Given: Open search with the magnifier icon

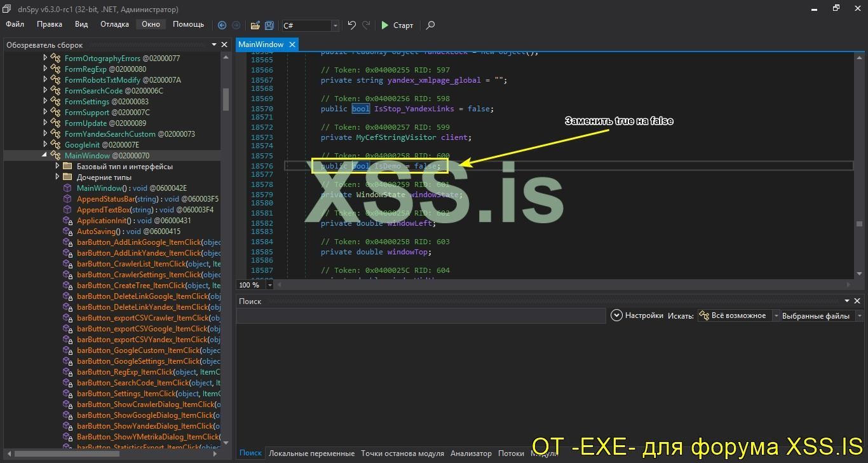Looking at the screenshot, I should [x=430, y=25].
